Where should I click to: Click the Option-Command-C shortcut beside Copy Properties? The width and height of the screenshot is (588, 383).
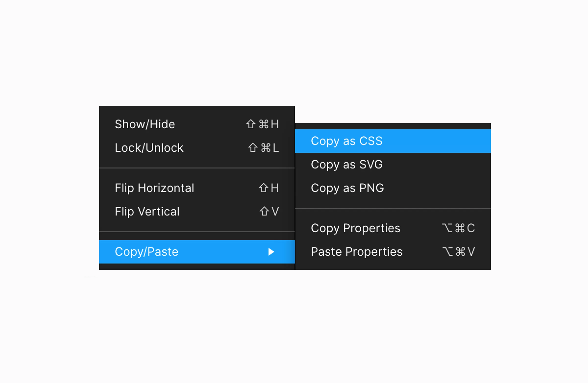tap(458, 228)
